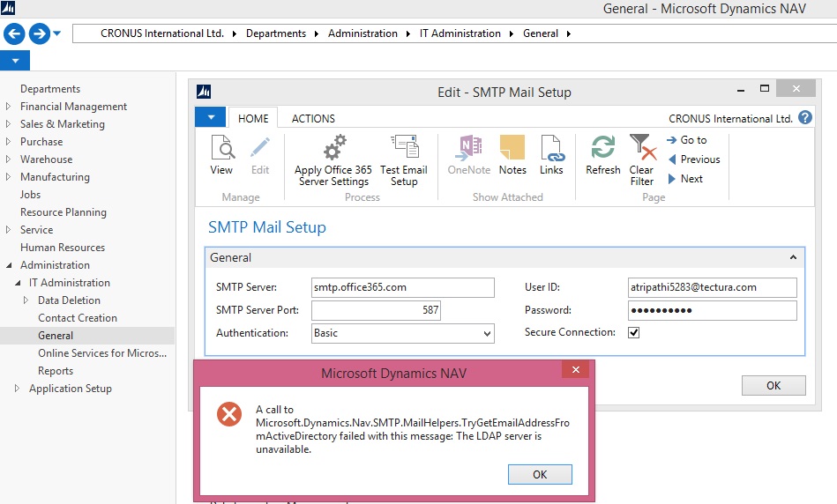Click OK button on SMTP Mail Setup

773,385
